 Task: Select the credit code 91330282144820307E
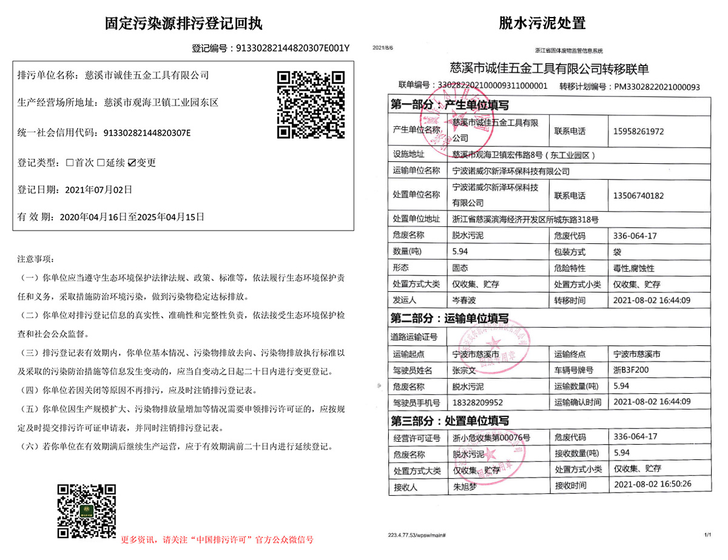coord(147,133)
